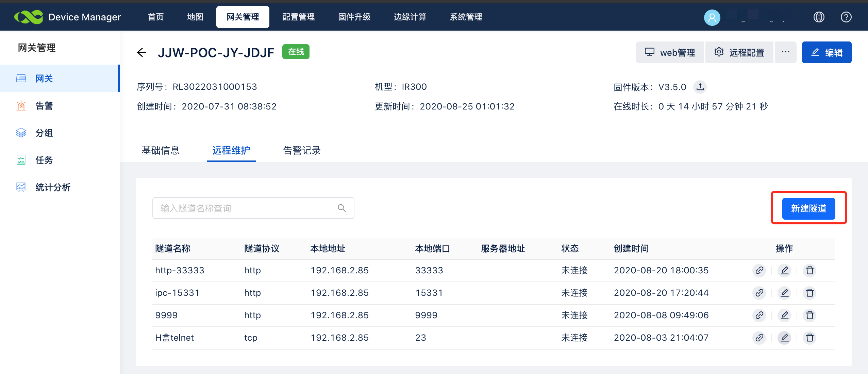Open 远程配置 settings button
868x374 pixels.
point(739,52)
